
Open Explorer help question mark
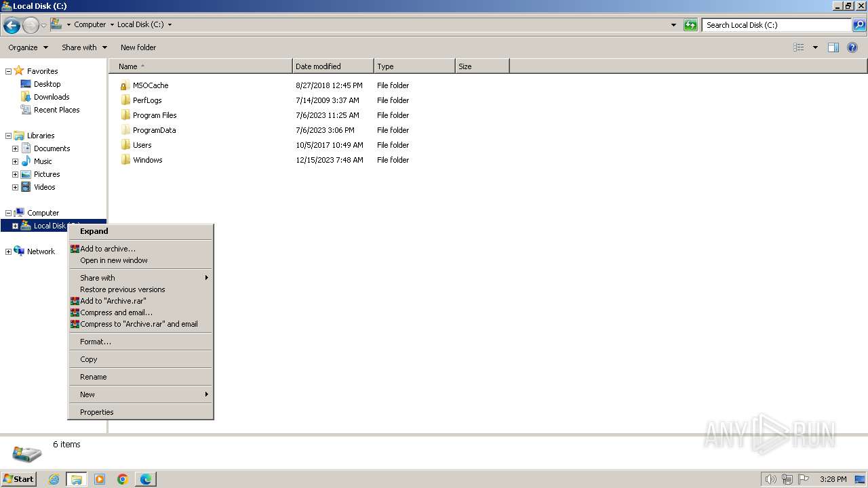coord(852,47)
